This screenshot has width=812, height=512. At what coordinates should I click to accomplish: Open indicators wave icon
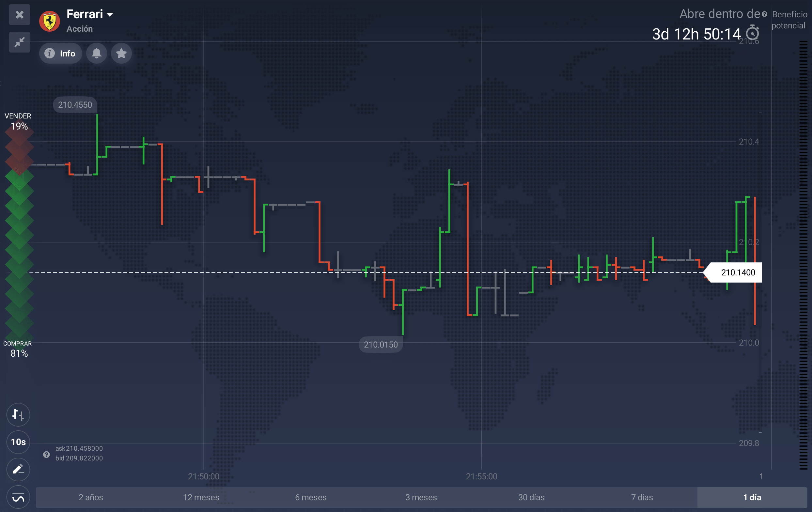(x=18, y=497)
